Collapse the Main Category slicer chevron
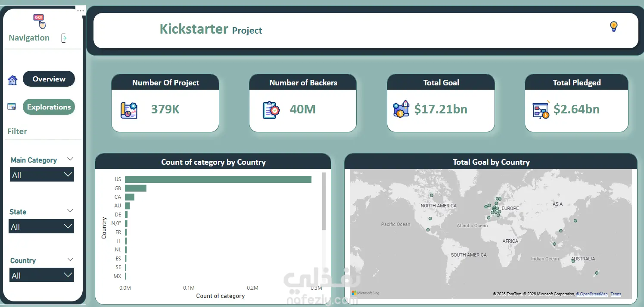Viewport: 644px width, 307px height. point(70,160)
